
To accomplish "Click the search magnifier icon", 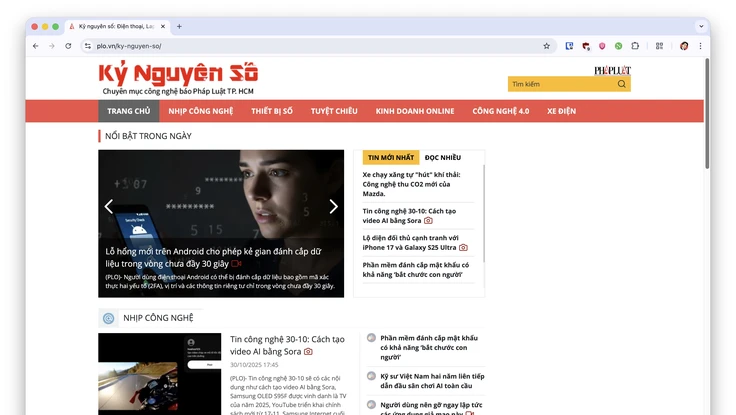I will click(x=622, y=84).
